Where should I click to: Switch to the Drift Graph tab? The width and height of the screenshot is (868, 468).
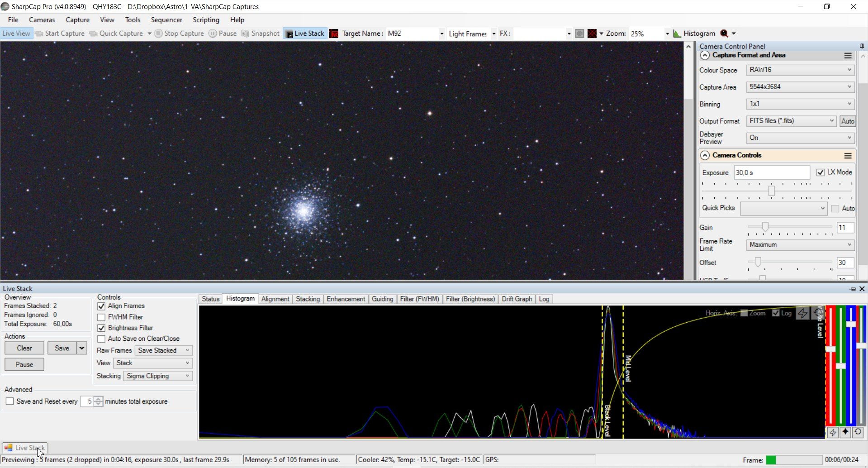tap(517, 299)
